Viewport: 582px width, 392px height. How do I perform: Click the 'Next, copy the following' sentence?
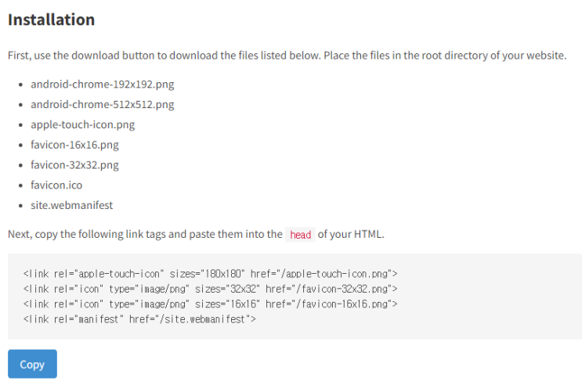click(196, 235)
